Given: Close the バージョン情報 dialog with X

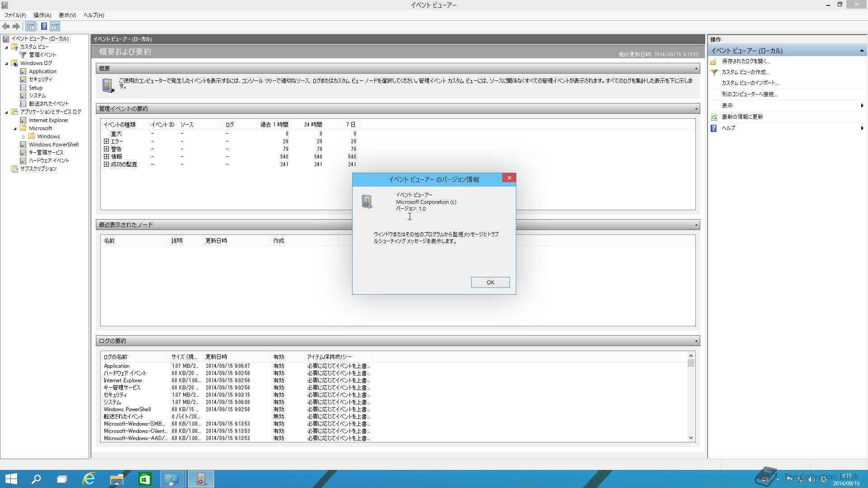Looking at the screenshot, I should pyautogui.click(x=509, y=178).
